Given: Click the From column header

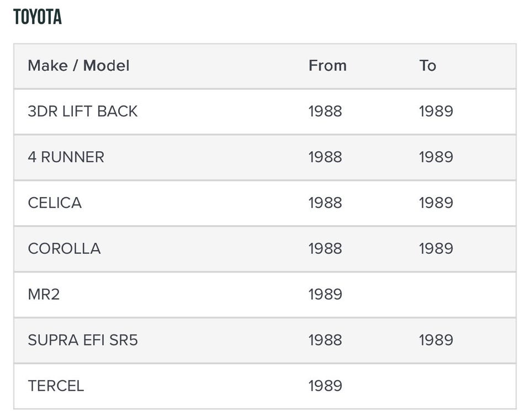Looking at the screenshot, I should (x=327, y=66).
